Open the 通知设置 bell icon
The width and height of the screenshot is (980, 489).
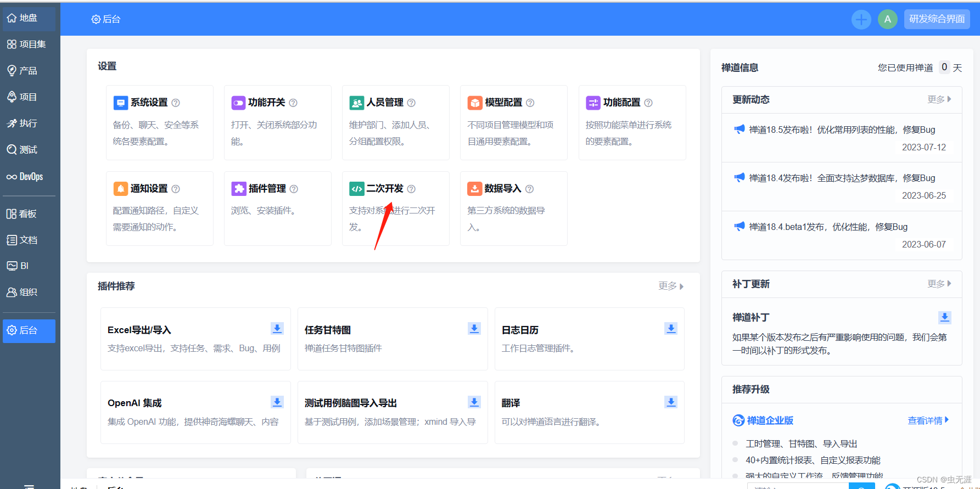(x=120, y=189)
